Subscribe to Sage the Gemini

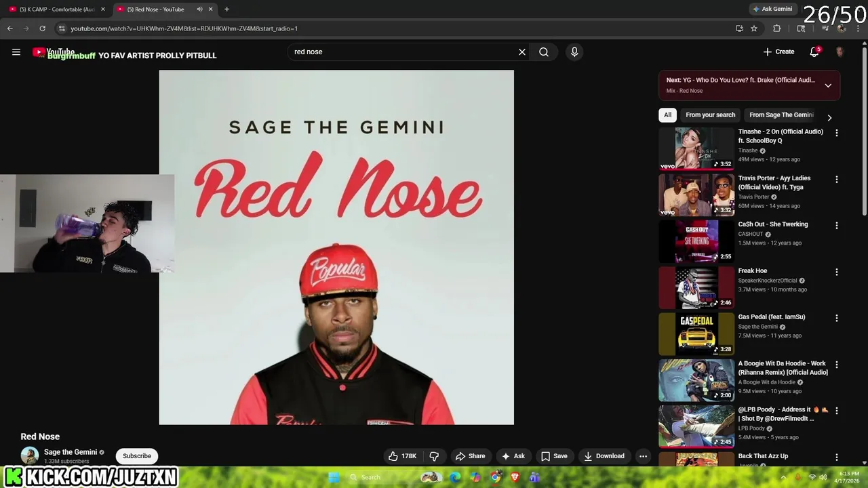click(x=137, y=456)
